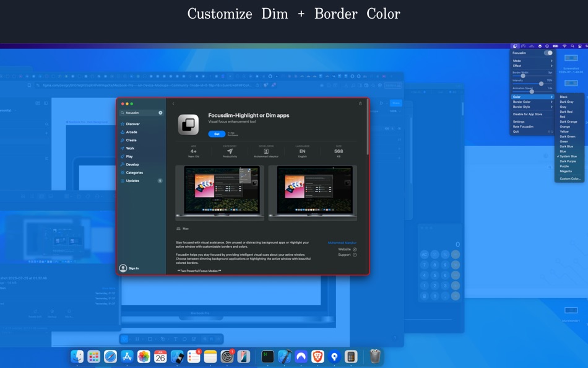Open System Settings in the Dock
The width and height of the screenshot is (588, 368).
(227, 356)
